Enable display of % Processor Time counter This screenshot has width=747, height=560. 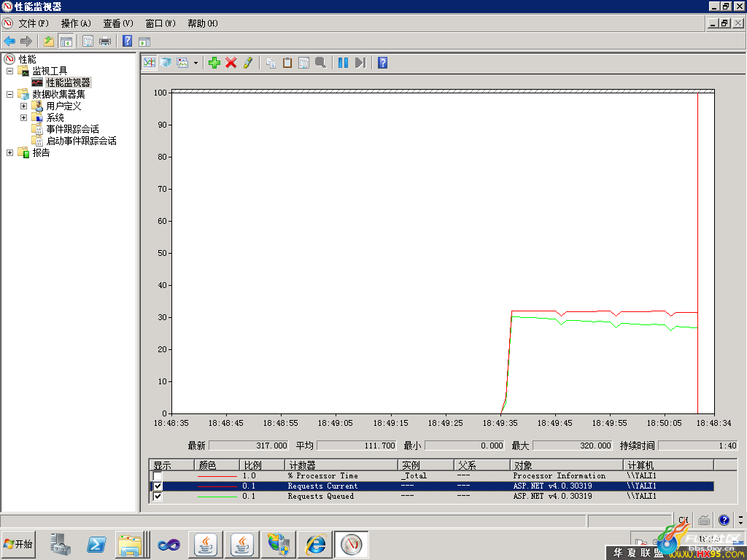(158, 475)
